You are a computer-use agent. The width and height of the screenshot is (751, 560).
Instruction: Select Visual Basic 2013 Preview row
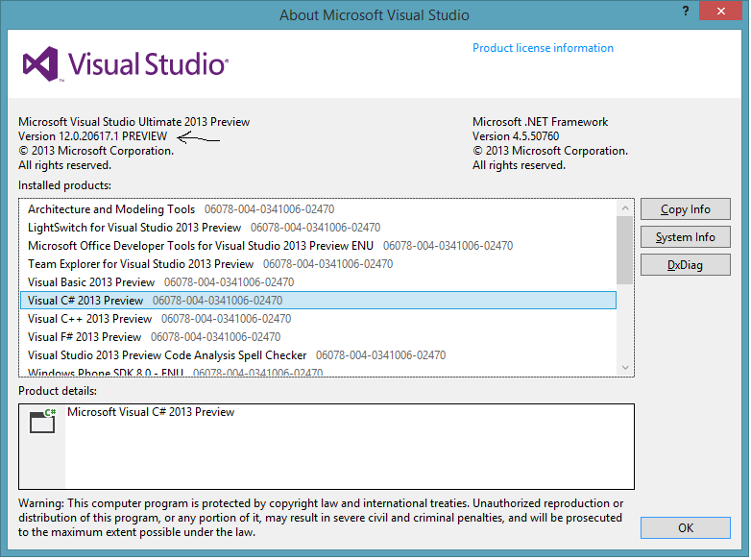click(x=318, y=282)
